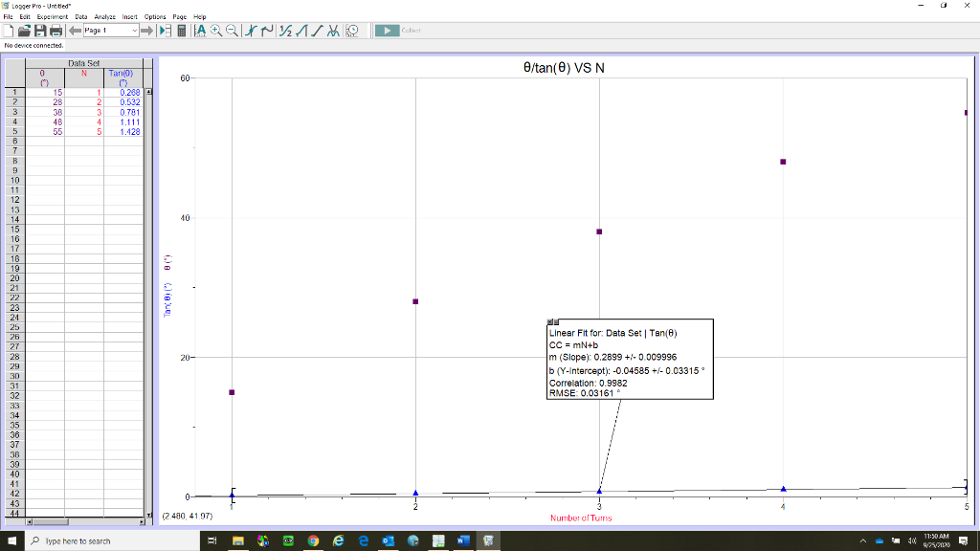This screenshot has height=551, width=980.
Task: Open a new Logger Pro file
Action: [x=10, y=31]
